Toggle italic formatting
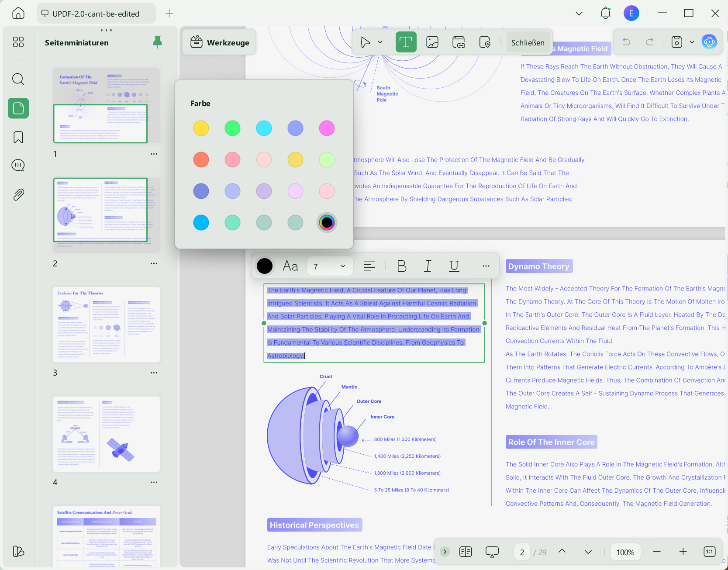The height and width of the screenshot is (570, 728). tap(428, 266)
